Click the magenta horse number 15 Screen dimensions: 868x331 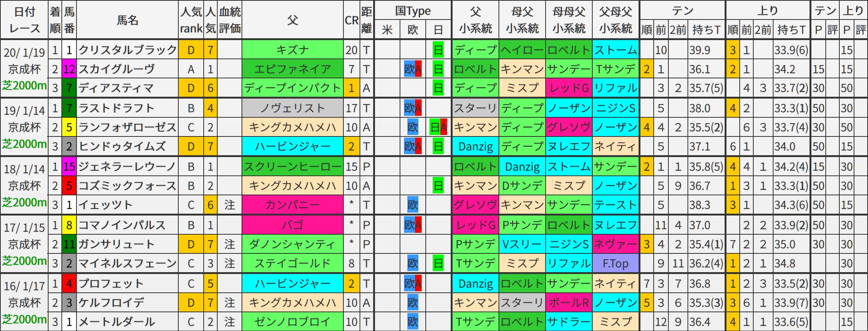pos(69,167)
